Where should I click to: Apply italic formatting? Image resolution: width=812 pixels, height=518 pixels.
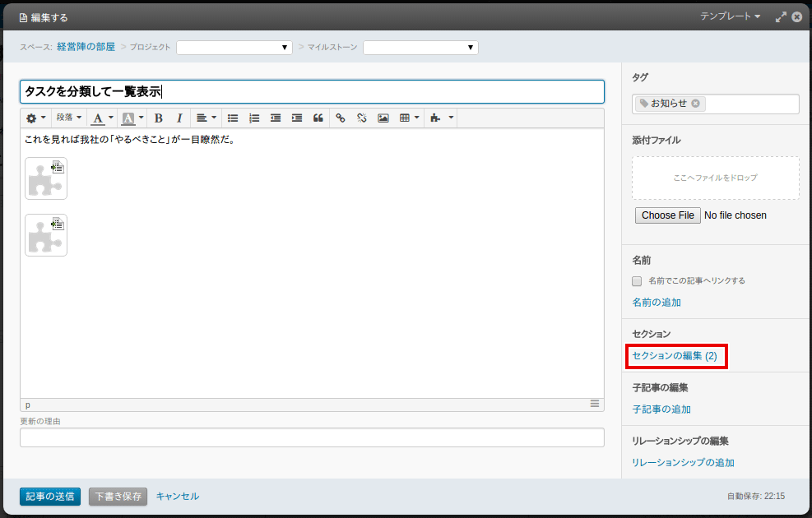click(179, 118)
